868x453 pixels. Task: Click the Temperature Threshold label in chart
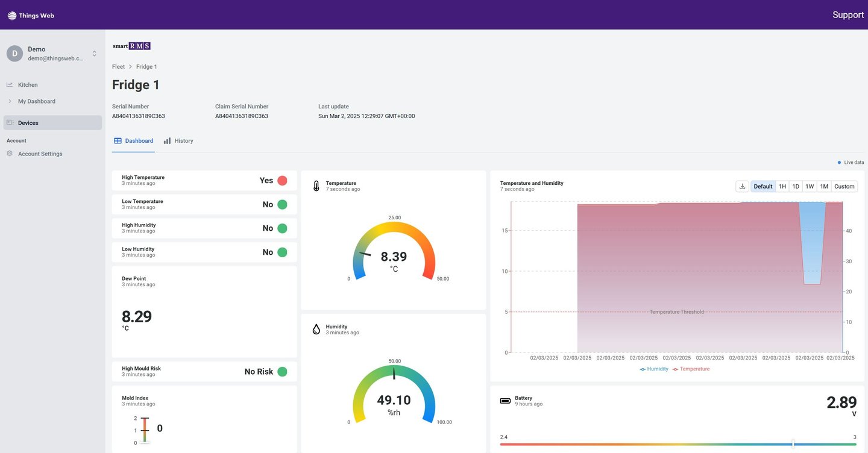point(677,312)
